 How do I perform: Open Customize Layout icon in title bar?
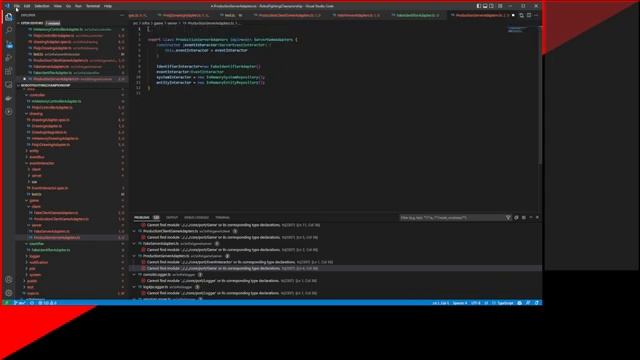500,6
